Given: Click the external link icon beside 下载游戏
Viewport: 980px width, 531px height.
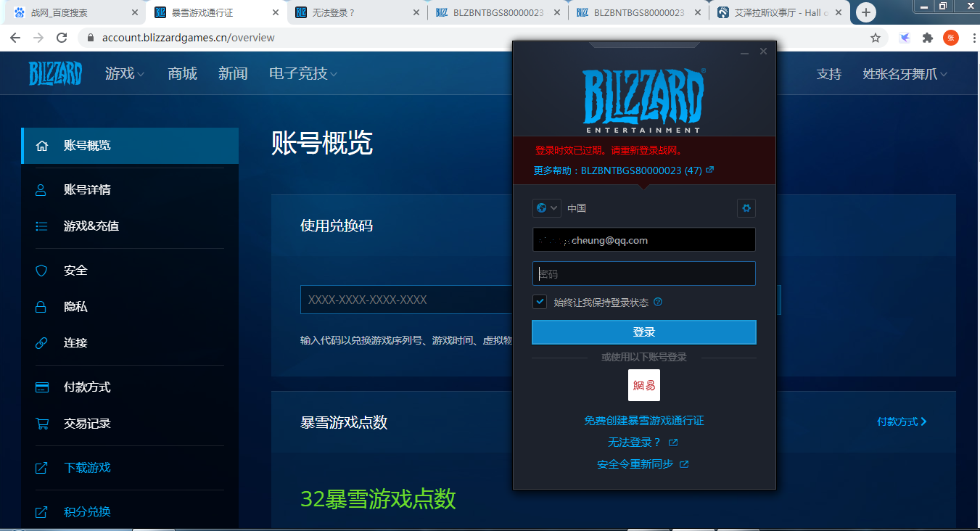Looking at the screenshot, I should (x=42, y=468).
